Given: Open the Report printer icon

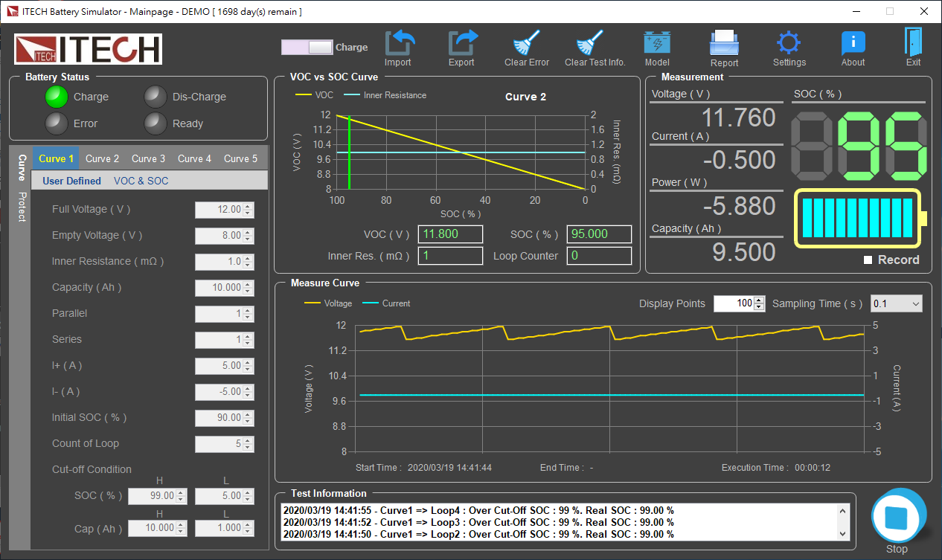Looking at the screenshot, I should pyautogui.click(x=724, y=43).
